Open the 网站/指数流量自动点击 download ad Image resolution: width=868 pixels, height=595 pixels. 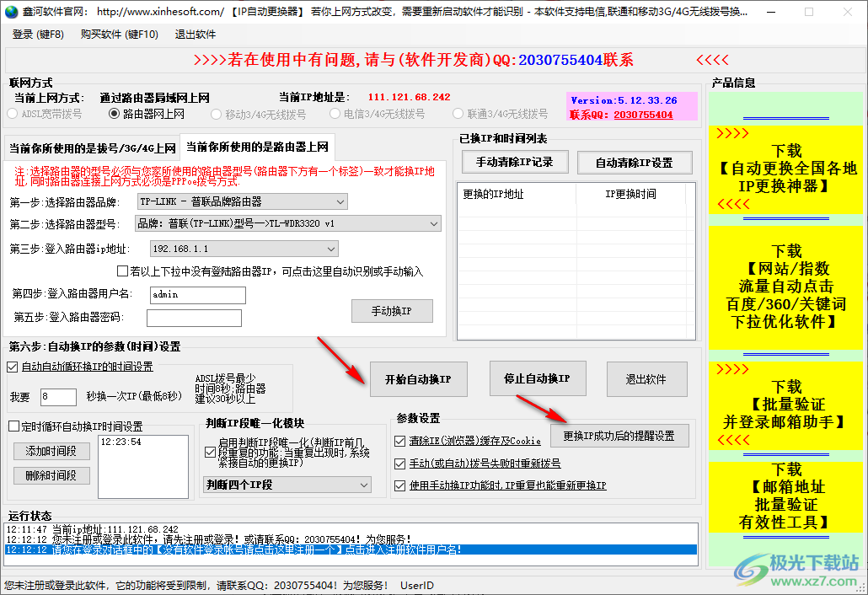(786, 287)
